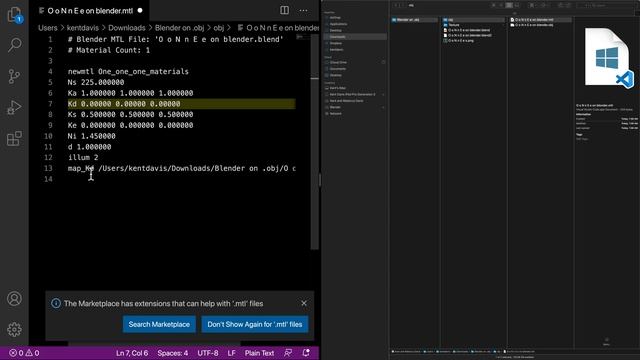The width and height of the screenshot is (640, 360).
Task: Click Don't Show Again for '.mtl' files
Action: (255, 324)
